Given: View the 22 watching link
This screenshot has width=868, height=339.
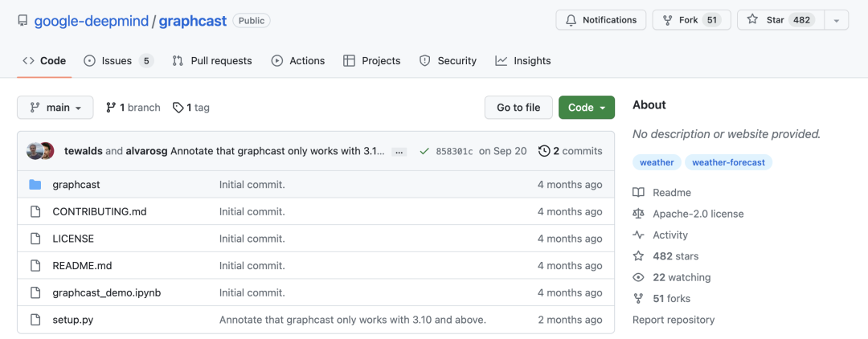Looking at the screenshot, I should pos(672,277).
